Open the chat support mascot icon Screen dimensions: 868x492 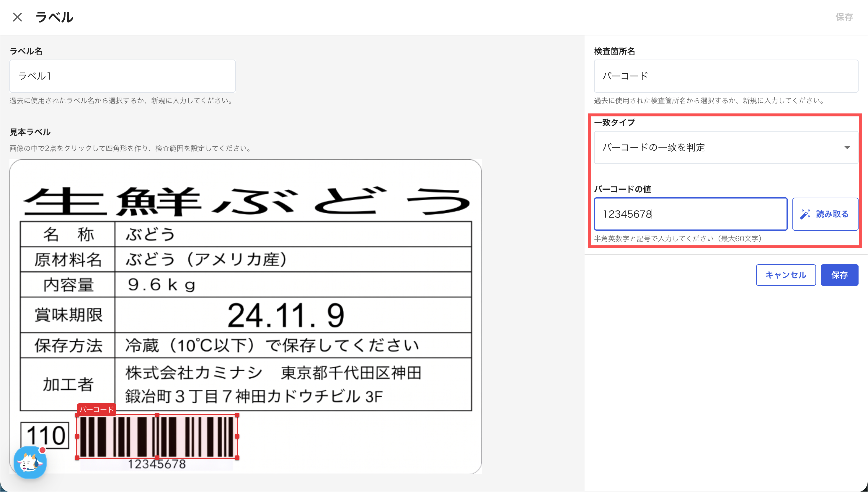click(30, 462)
